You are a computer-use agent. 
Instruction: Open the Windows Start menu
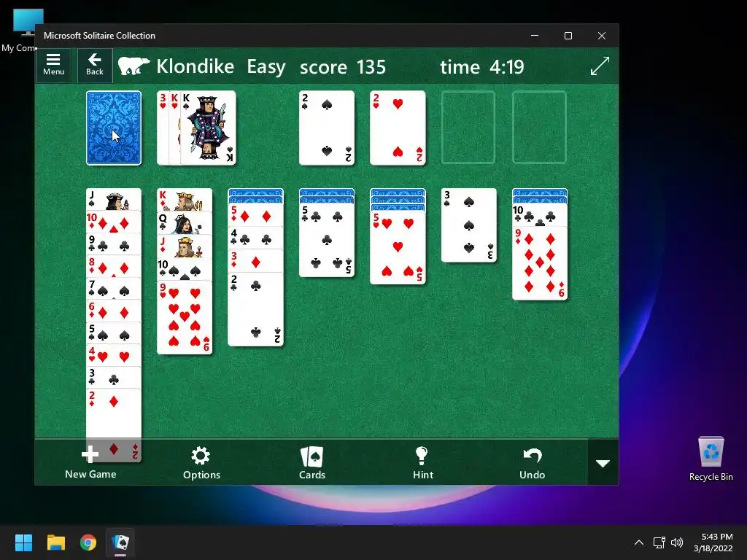point(23,542)
